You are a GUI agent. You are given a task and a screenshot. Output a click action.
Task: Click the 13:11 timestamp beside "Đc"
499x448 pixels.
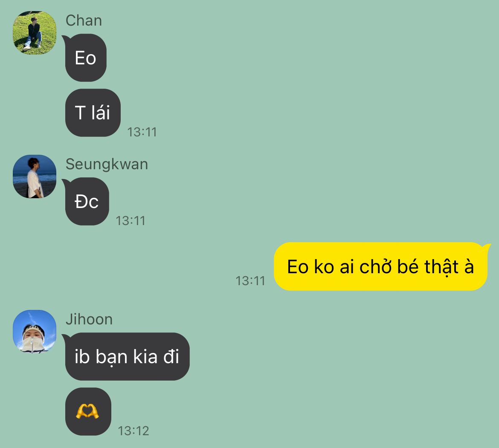pos(131,221)
